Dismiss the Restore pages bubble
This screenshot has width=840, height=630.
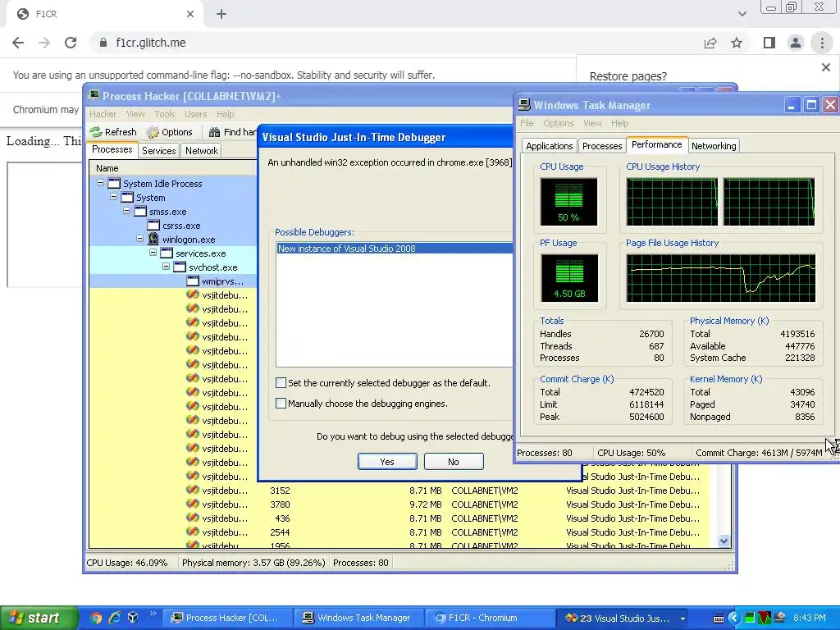click(x=825, y=67)
